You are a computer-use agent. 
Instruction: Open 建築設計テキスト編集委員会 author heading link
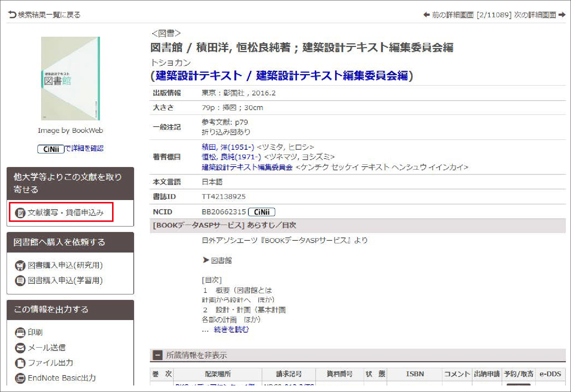click(247, 167)
